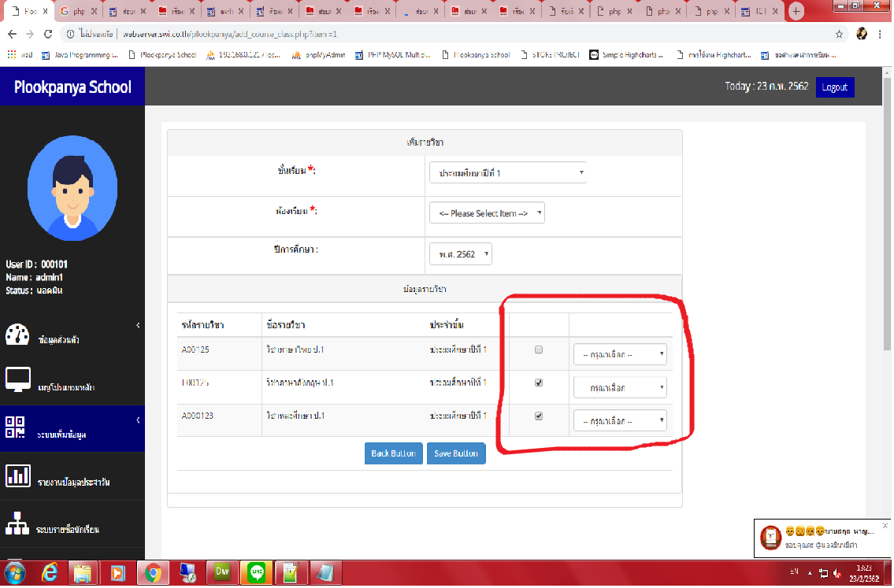The height and width of the screenshot is (588, 894).
Task: Tick the checkbox for course A00125
Action: click(538, 349)
